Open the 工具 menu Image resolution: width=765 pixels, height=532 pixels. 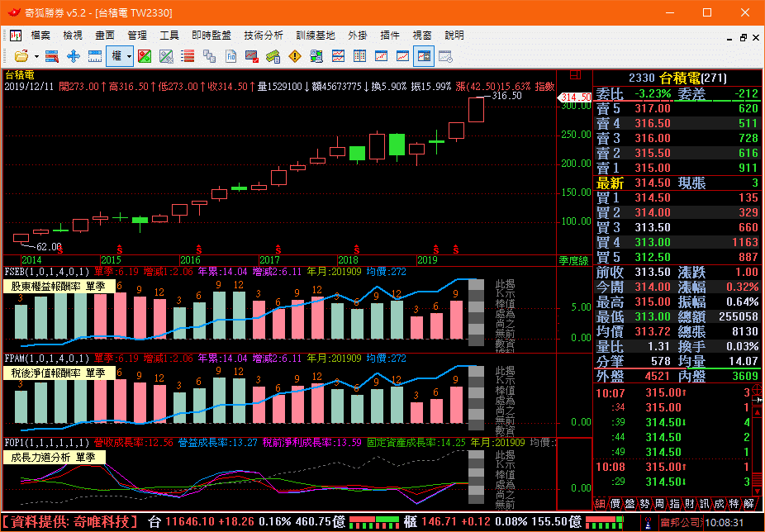(x=169, y=36)
